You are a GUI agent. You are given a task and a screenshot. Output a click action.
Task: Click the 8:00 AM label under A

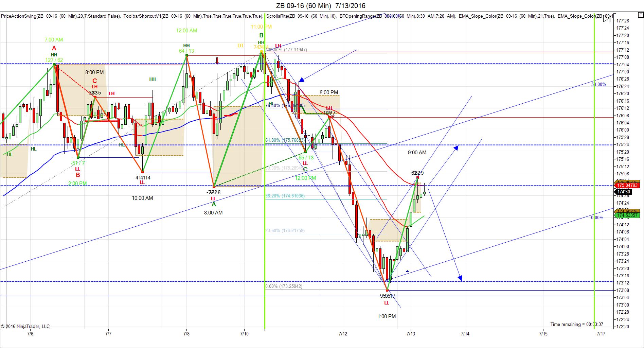[213, 213]
